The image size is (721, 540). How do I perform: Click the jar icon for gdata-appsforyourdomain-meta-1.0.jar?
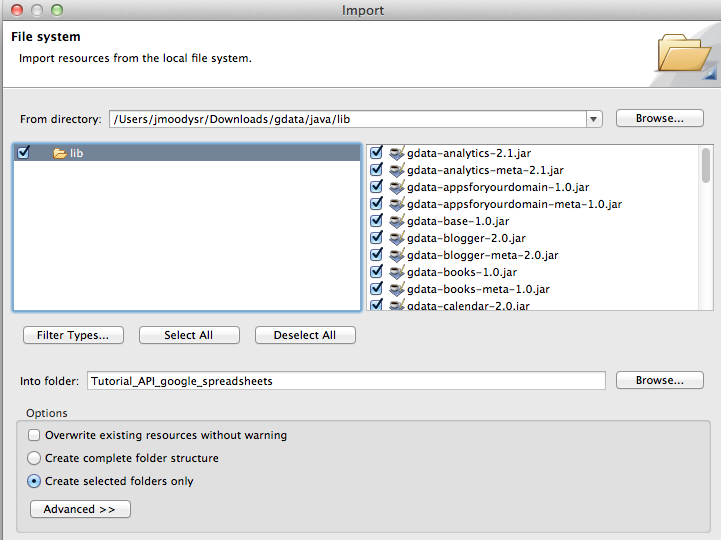coord(397,204)
